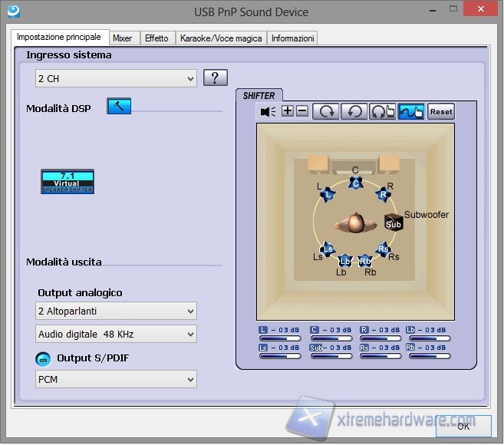Click the DSP mode hammer icon
This screenshot has width=504, height=445.
pyautogui.click(x=119, y=107)
